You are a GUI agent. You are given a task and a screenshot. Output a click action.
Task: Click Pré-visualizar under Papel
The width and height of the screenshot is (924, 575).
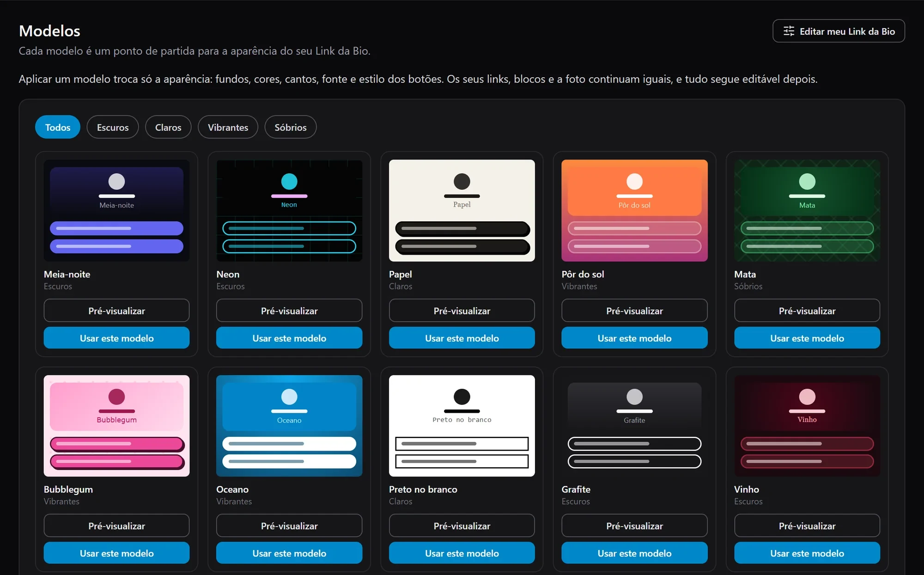click(x=462, y=311)
